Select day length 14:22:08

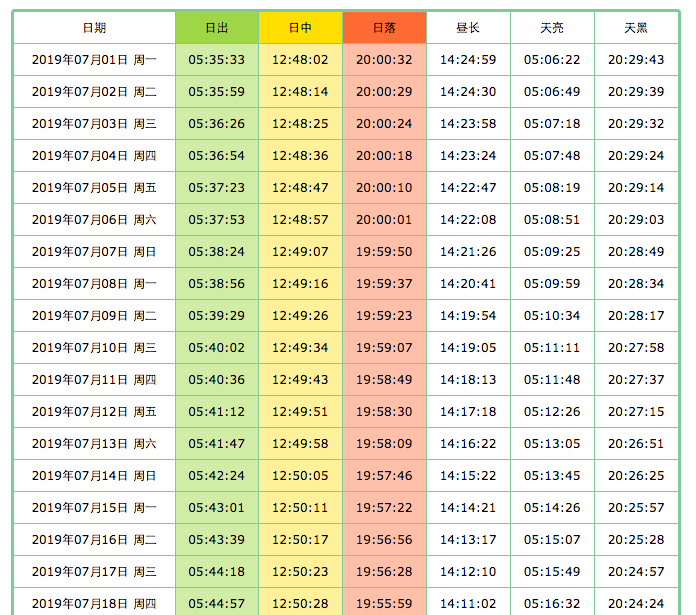tap(468, 220)
